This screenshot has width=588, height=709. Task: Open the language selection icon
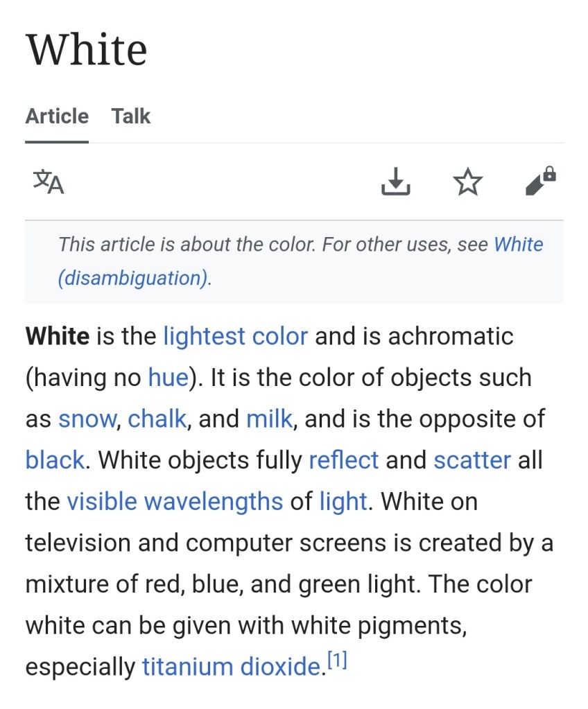pyautogui.click(x=49, y=182)
